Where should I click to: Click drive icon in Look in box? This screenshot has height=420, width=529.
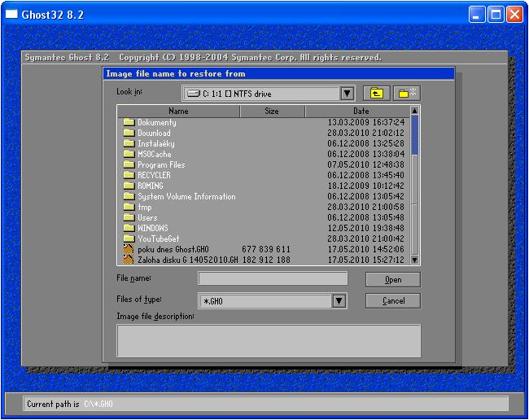point(194,94)
